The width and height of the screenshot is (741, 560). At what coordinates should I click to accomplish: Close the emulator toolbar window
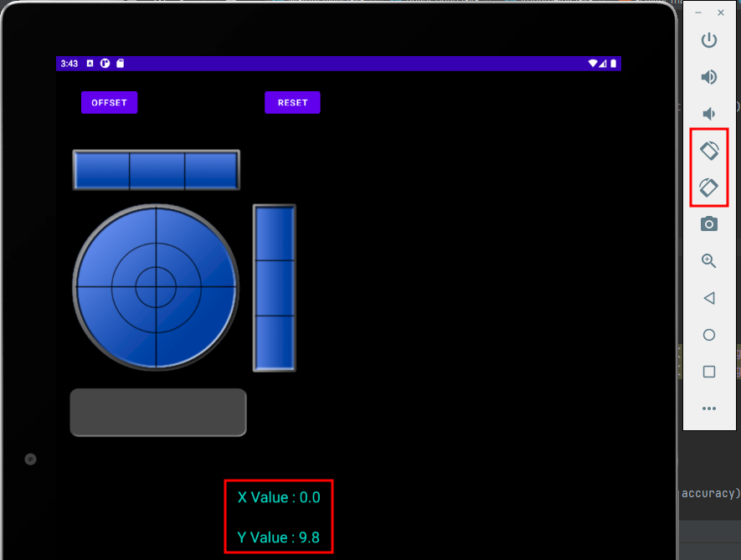(x=721, y=13)
